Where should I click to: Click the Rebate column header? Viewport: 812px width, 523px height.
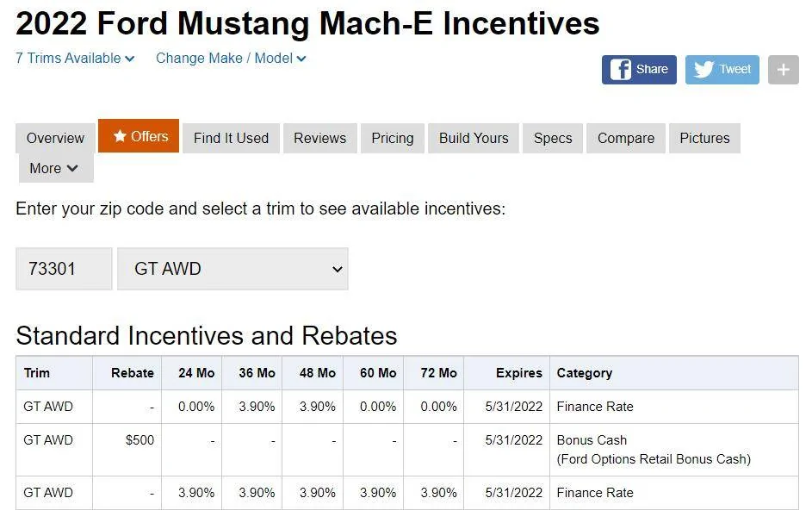[x=133, y=373]
